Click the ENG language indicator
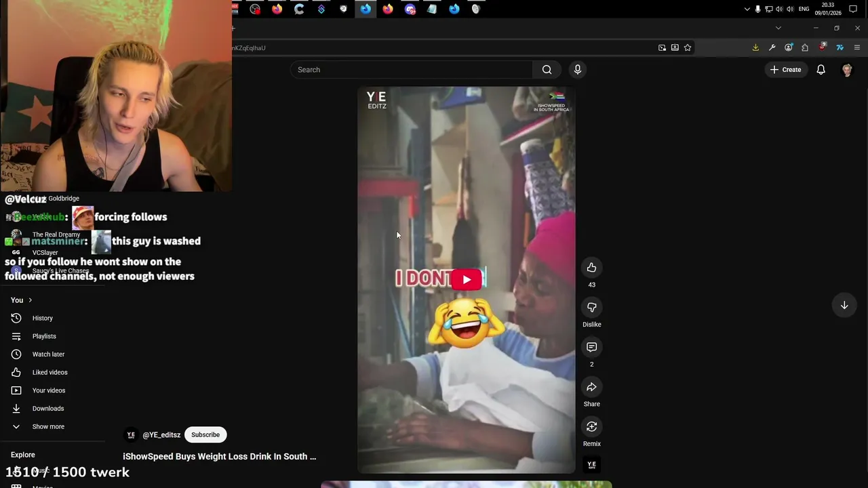 point(804,9)
